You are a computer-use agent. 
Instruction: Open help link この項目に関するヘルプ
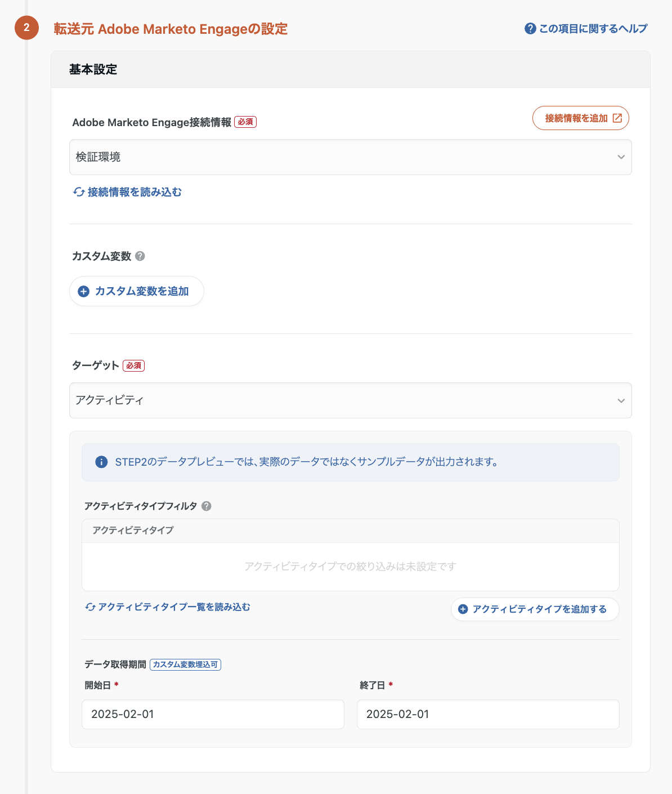tap(586, 29)
